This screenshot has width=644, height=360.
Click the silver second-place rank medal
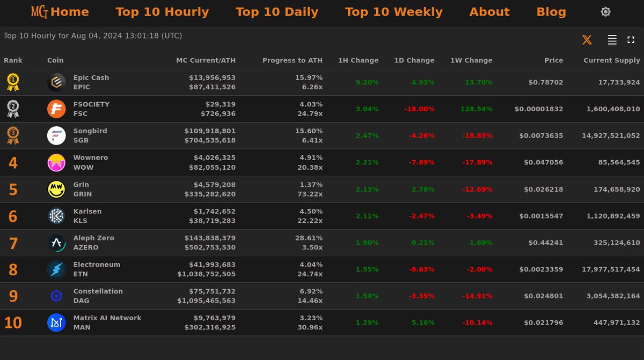[13, 109]
